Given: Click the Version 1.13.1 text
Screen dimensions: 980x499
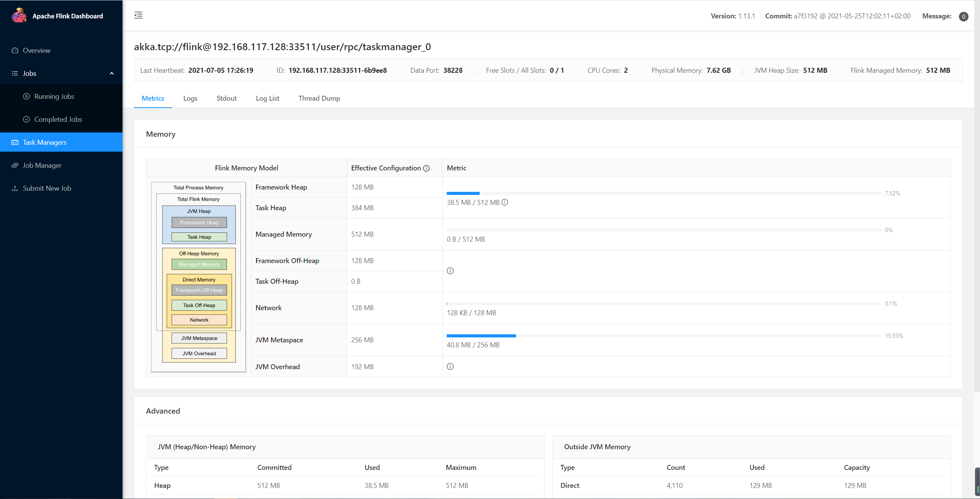Looking at the screenshot, I should coord(733,16).
